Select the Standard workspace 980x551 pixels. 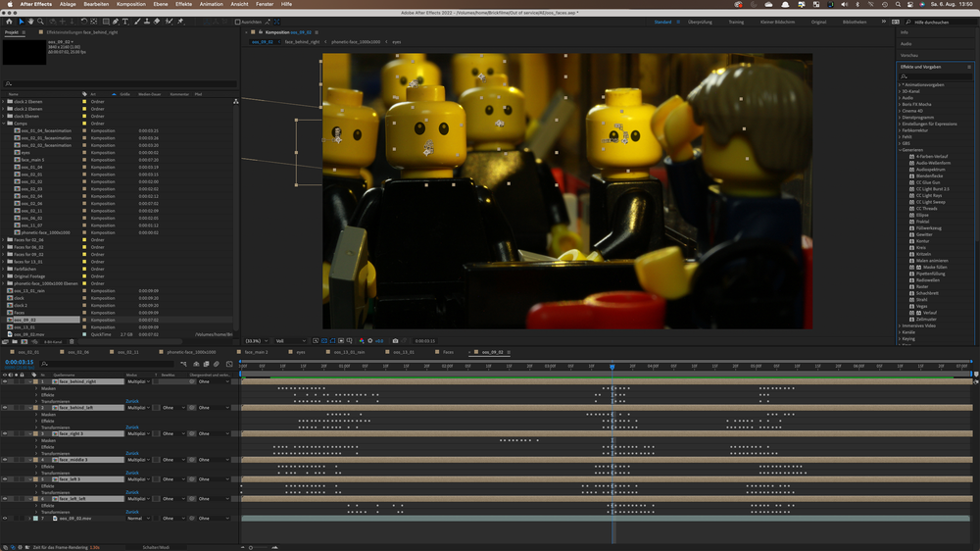[x=662, y=22]
